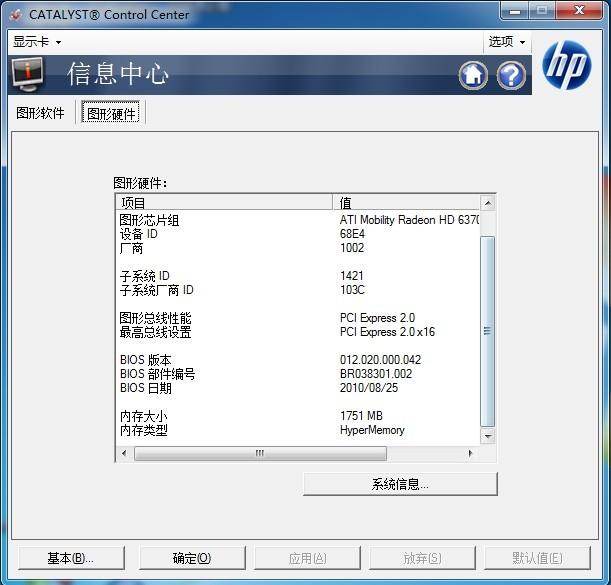The width and height of the screenshot is (611, 585).
Task: Minimize the Catalyst Control Center window
Action: click(514, 11)
